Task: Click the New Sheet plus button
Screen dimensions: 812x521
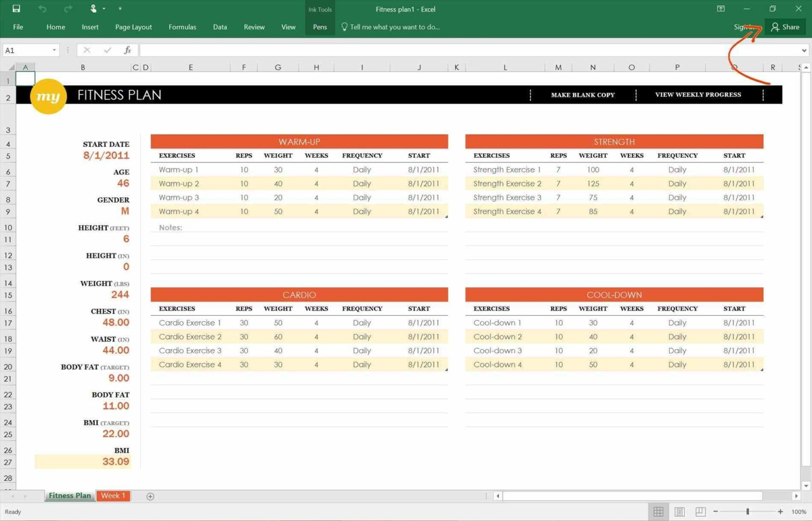Action: point(150,496)
